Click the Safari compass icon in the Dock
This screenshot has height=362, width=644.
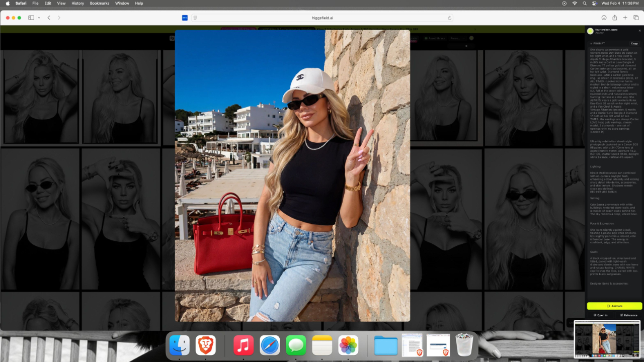click(270, 345)
